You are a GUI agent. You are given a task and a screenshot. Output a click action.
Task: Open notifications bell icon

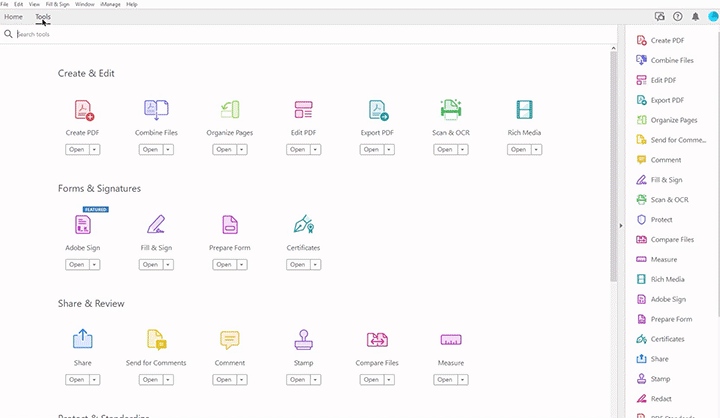(x=696, y=17)
